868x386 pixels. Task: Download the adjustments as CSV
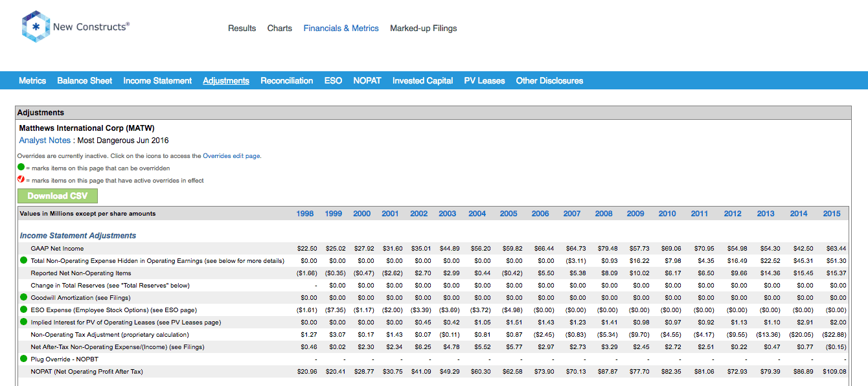point(57,196)
